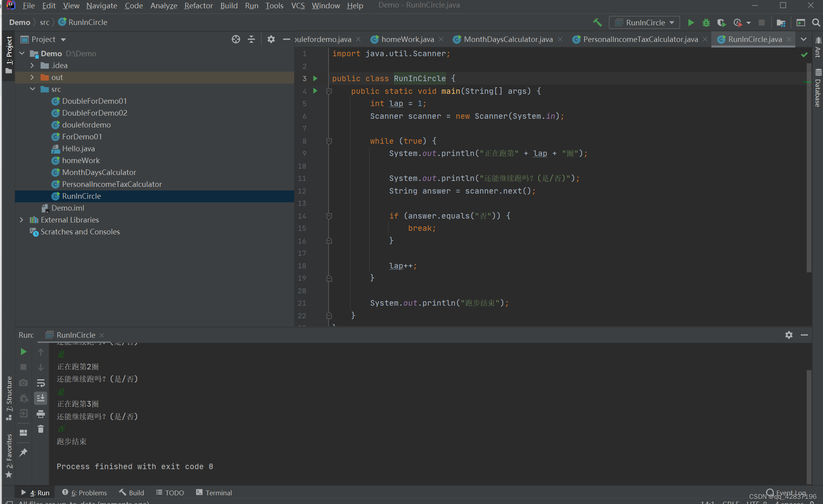
Task: Switch to homeWork.java editor tab
Action: click(407, 39)
